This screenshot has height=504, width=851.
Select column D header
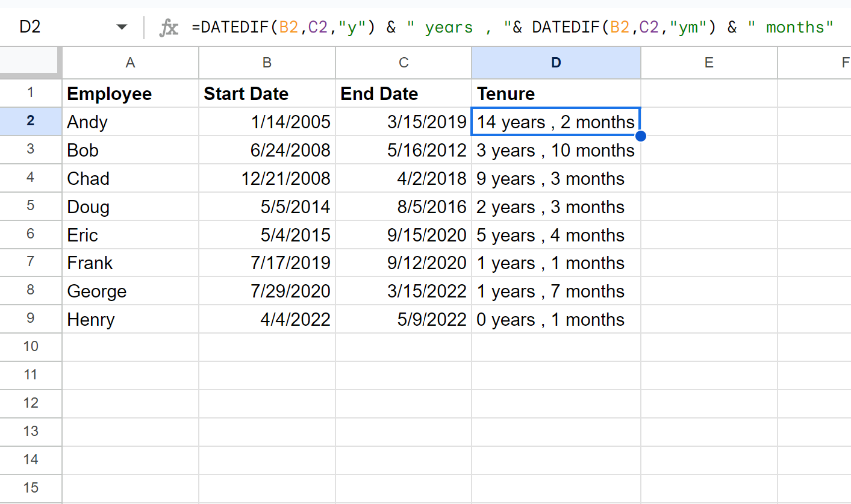click(x=555, y=63)
